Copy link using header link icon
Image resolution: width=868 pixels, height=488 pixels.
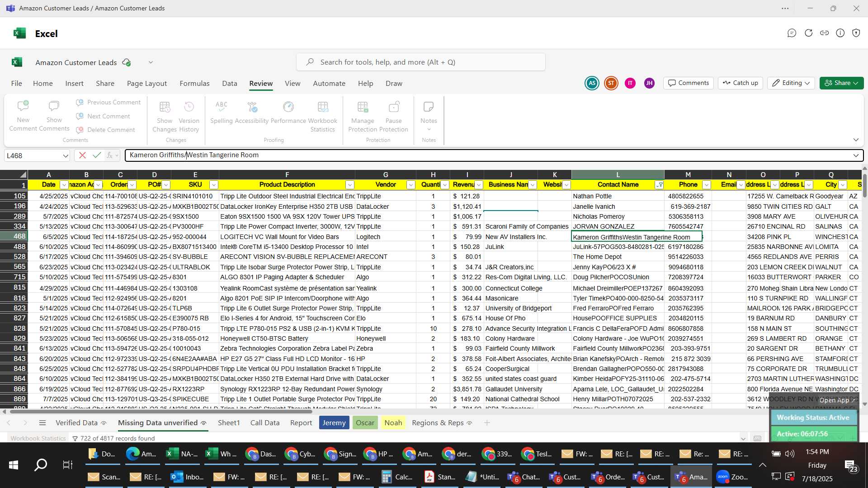[x=825, y=33]
